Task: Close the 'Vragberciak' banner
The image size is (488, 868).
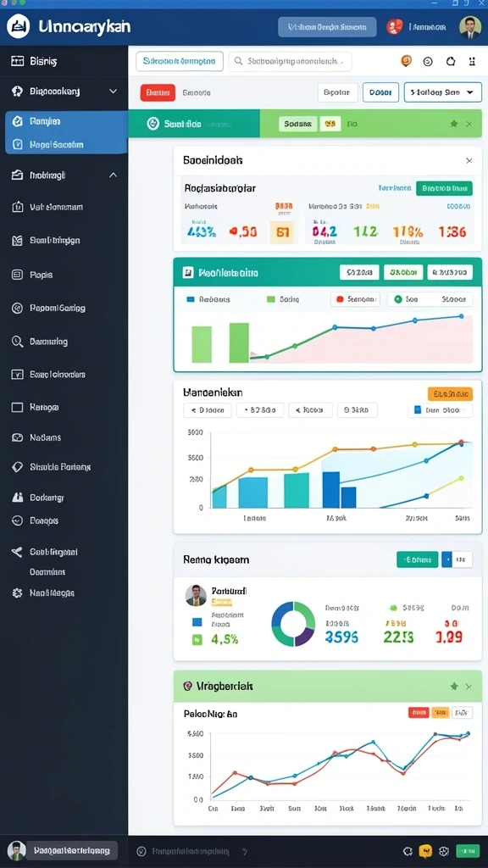Action: pyautogui.click(x=469, y=687)
